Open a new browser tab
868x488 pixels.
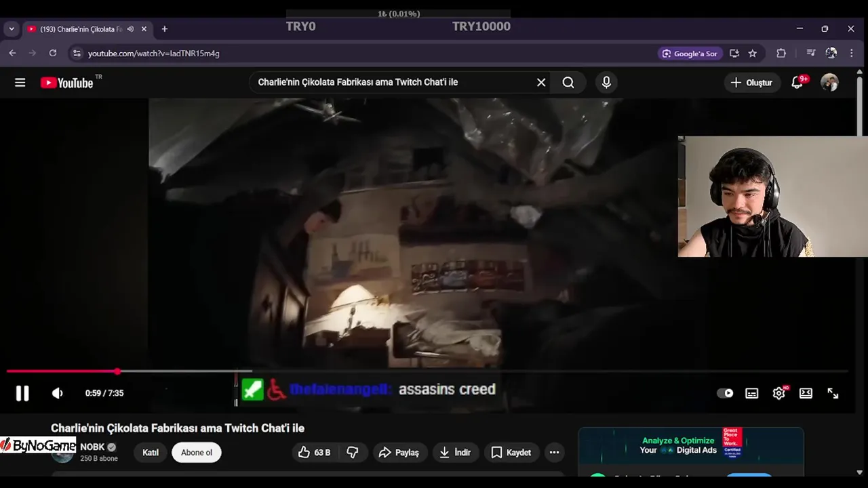click(x=164, y=29)
